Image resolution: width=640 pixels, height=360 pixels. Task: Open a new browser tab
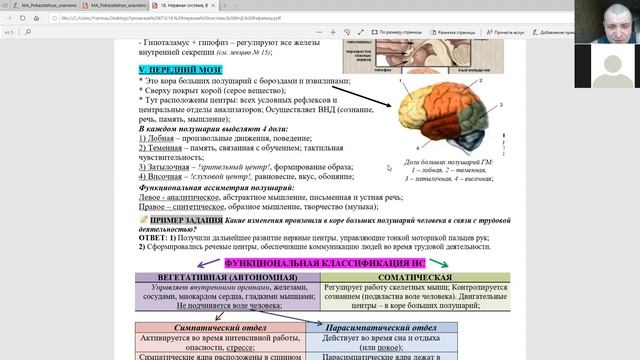pos(224,6)
